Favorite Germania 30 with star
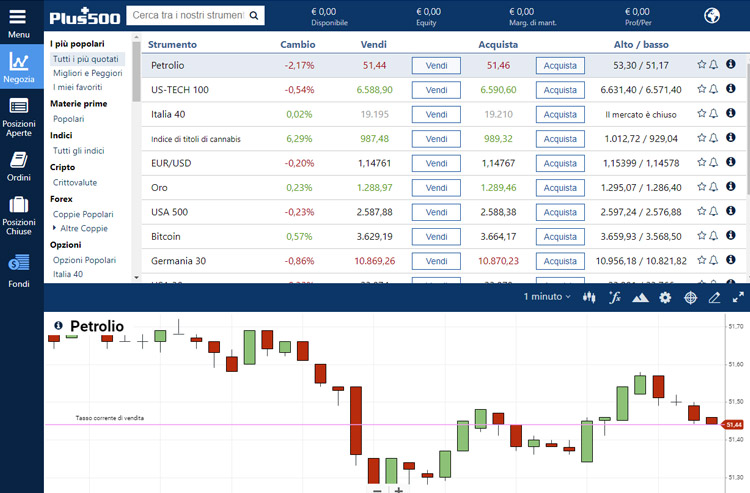750x493 pixels. tap(701, 259)
